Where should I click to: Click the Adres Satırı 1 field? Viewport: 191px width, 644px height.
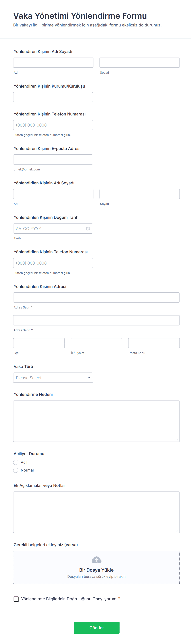click(96, 298)
